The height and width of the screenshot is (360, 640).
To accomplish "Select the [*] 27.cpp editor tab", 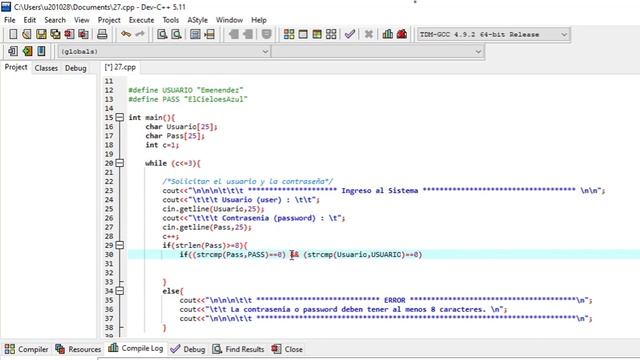I will click(x=120, y=67).
